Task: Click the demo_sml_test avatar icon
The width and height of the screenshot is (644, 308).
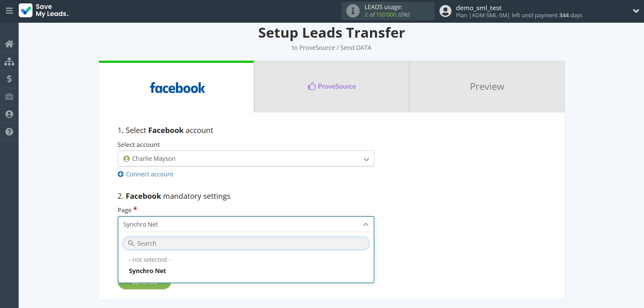Action: point(445,11)
